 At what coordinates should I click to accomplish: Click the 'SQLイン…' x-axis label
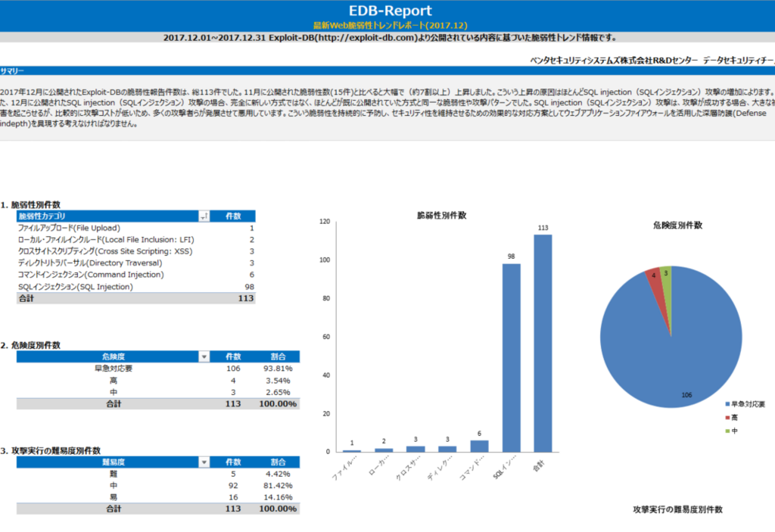503,468
